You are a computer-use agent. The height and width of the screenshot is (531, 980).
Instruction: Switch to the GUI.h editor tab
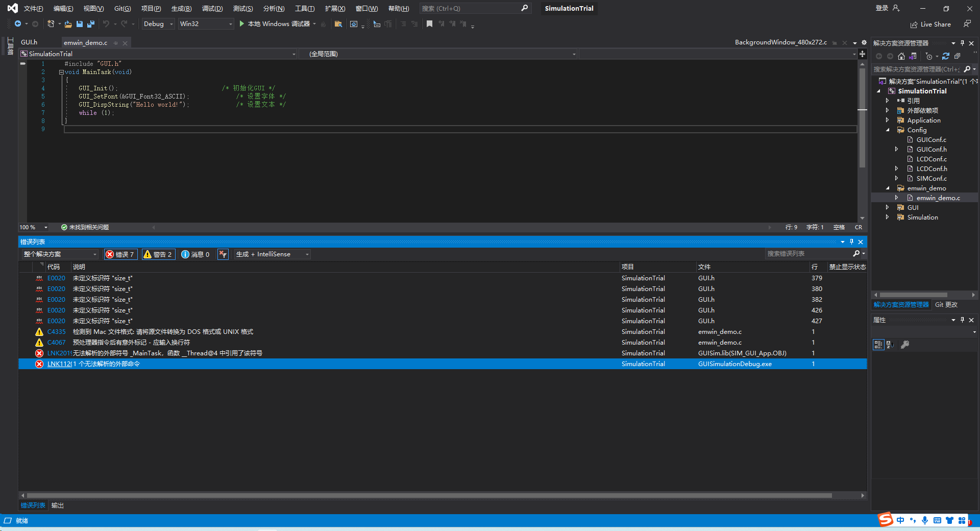29,42
